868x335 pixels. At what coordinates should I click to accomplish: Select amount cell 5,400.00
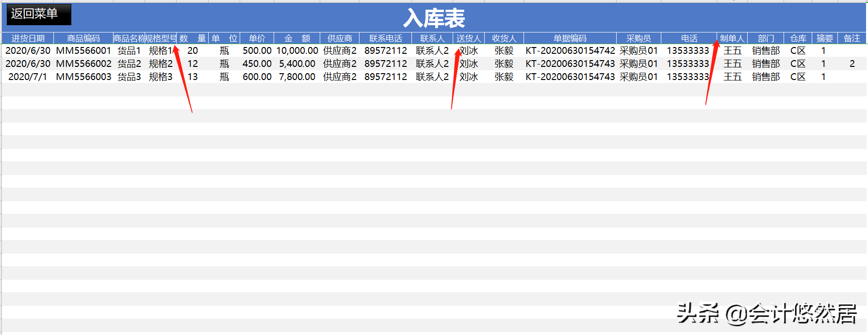pyautogui.click(x=297, y=64)
